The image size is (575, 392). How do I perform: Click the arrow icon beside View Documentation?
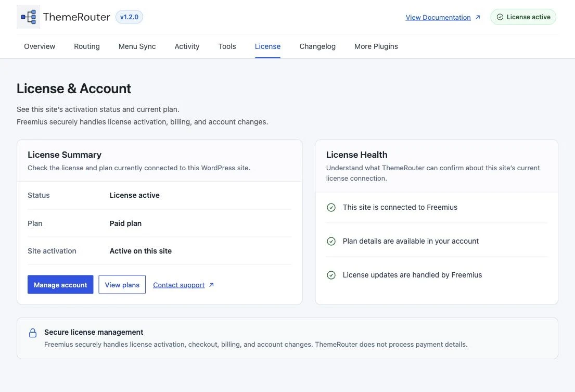click(x=478, y=17)
